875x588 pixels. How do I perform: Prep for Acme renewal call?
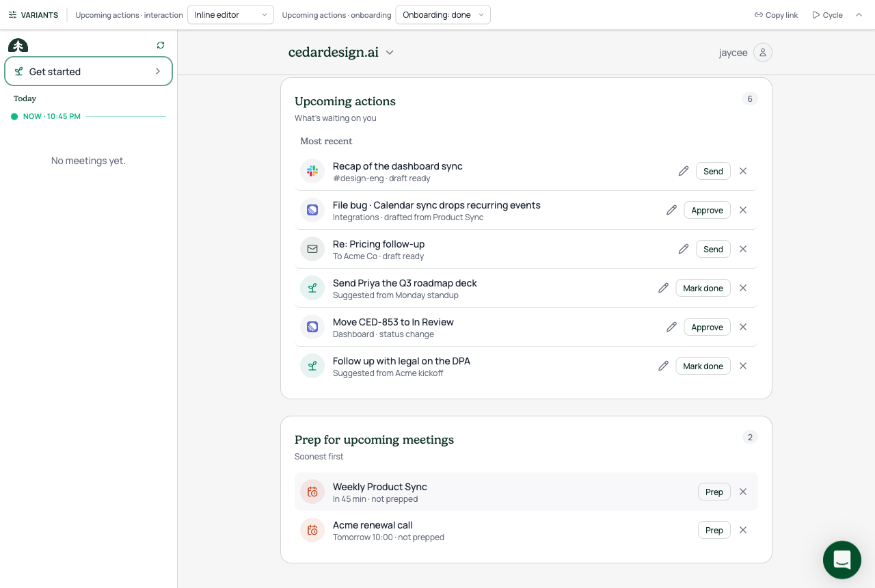pos(714,530)
